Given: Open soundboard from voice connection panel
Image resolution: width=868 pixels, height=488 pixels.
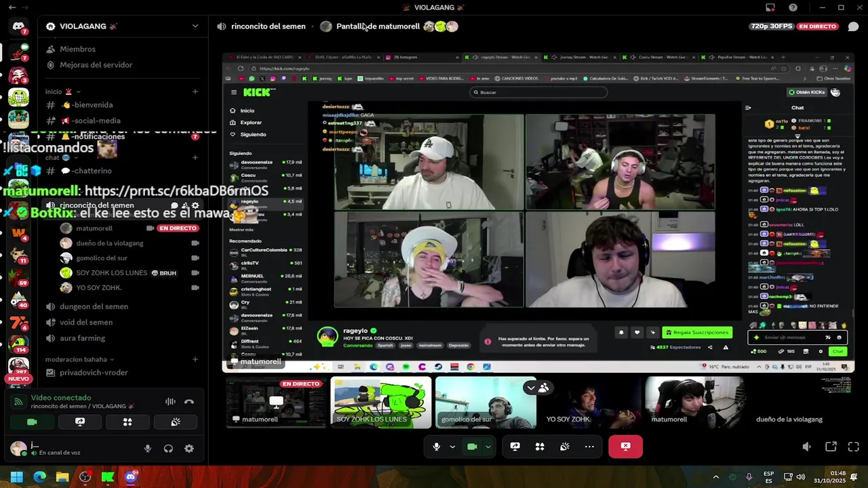Looking at the screenshot, I should (x=176, y=422).
